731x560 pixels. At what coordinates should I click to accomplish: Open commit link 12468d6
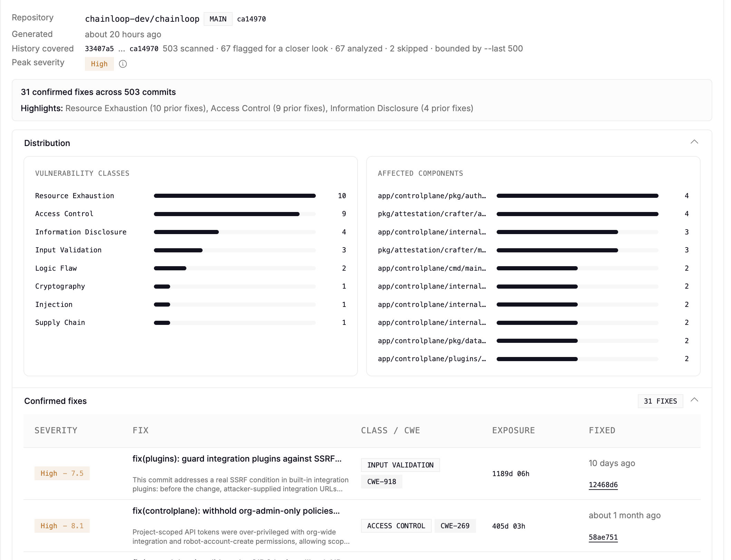click(603, 485)
